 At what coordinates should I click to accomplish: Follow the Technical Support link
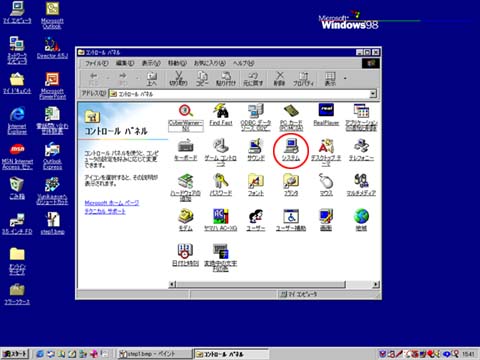pos(105,212)
